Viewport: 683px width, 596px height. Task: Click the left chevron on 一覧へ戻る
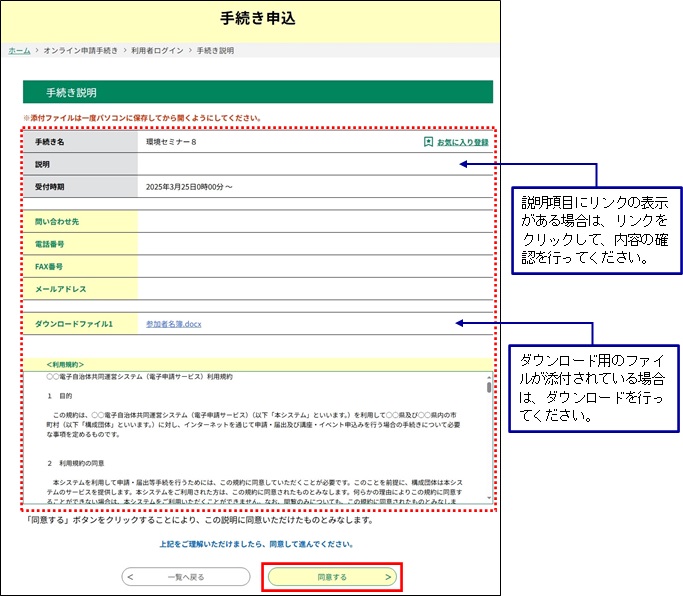coord(131,577)
